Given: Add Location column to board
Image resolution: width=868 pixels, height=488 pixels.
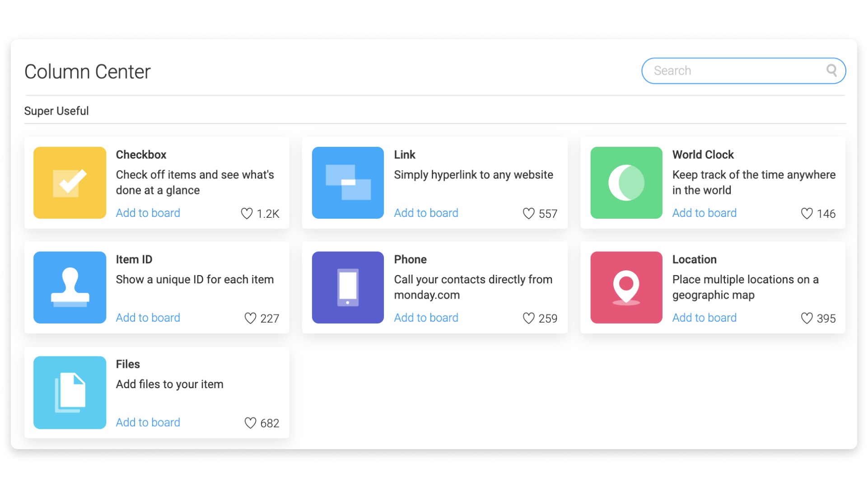Looking at the screenshot, I should point(704,318).
